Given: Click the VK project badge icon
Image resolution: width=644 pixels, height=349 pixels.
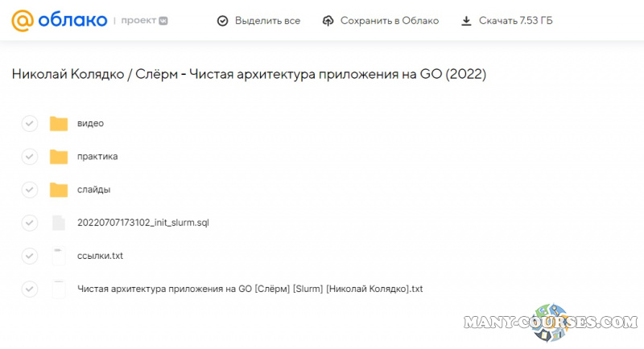Looking at the screenshot, I should [x=165, y=20].
